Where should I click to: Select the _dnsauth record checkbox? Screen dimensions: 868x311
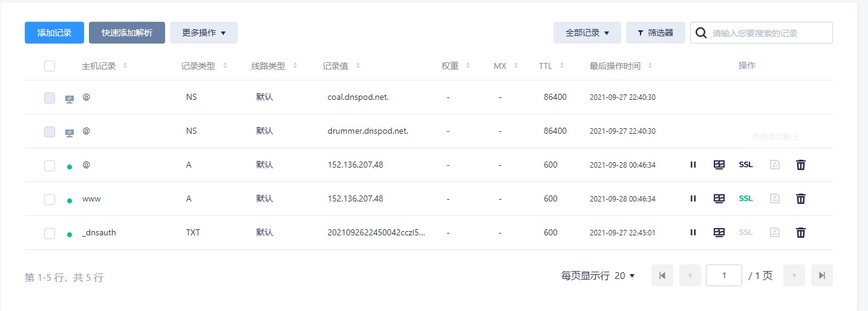pyautogui.click(x=50, y=233)
